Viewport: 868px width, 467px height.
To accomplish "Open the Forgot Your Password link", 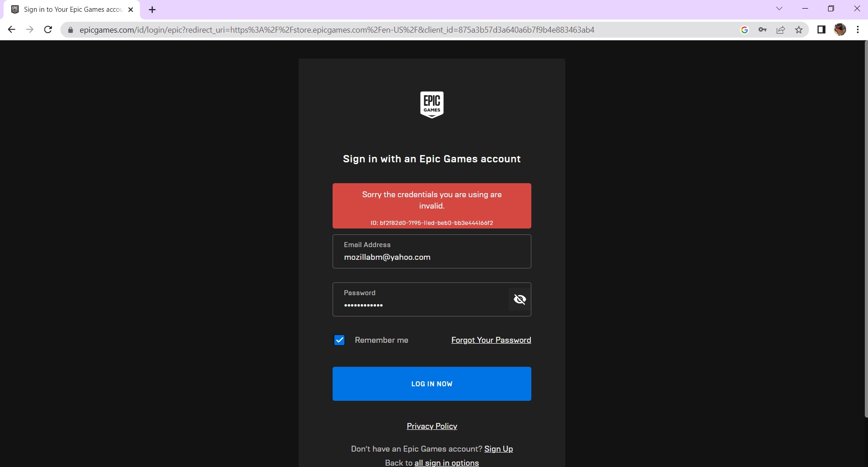I will 491,340.
